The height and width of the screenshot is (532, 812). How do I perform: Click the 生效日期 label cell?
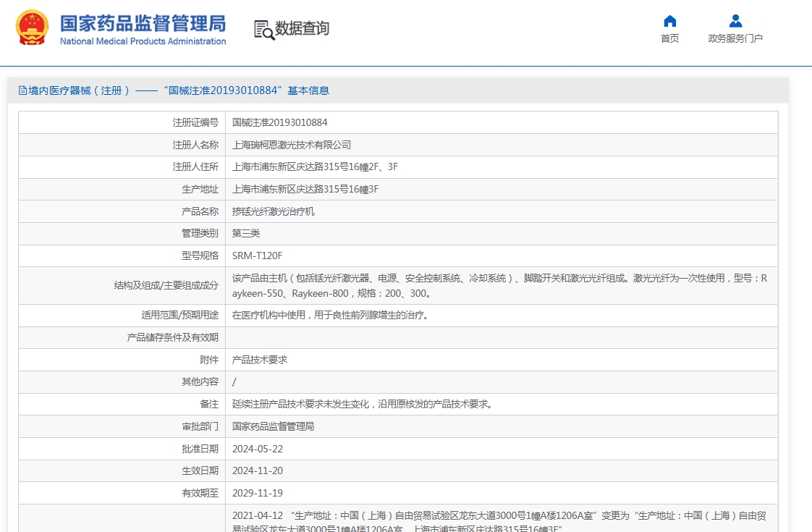tap(122, 471)
